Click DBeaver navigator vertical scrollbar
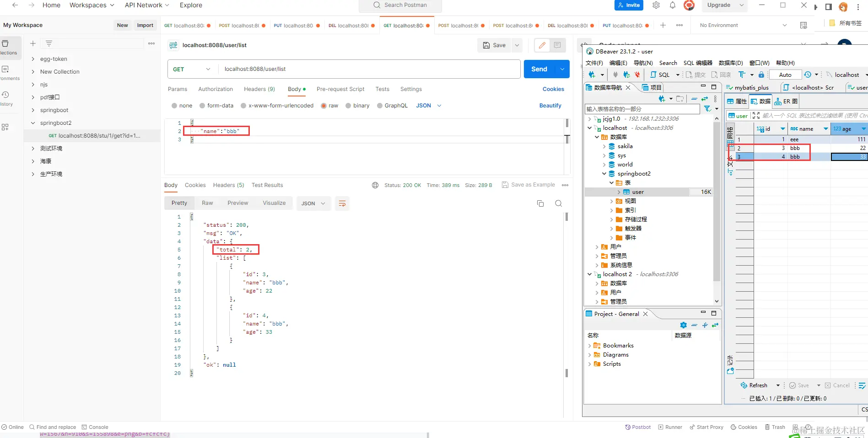Screen dimensions: 868x438 (717, 201)
